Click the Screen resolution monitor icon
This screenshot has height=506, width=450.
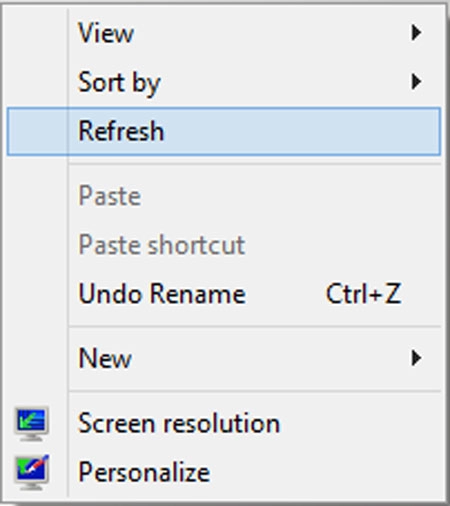31,424
